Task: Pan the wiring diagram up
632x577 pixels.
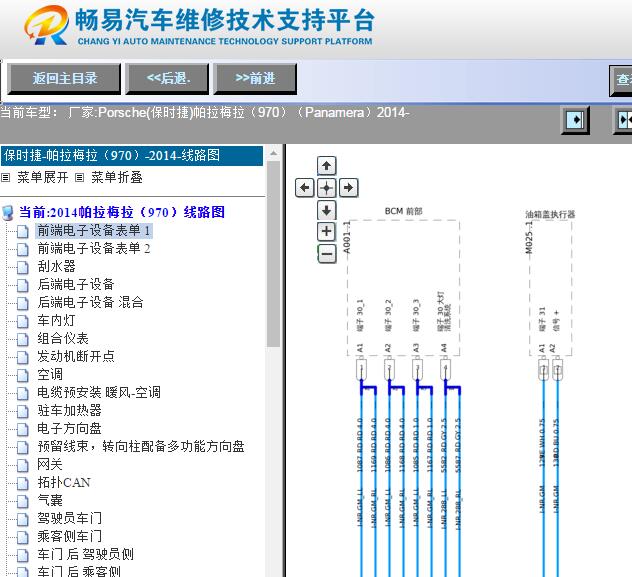Action: 326,166
